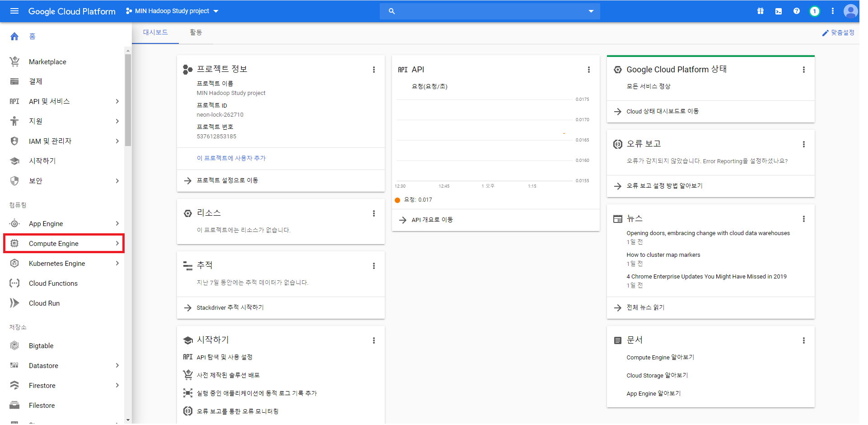This screenshot has height=425, width=868.
Task: Expand the IAM 및 관리자 submenu
Action: (117, 141)
